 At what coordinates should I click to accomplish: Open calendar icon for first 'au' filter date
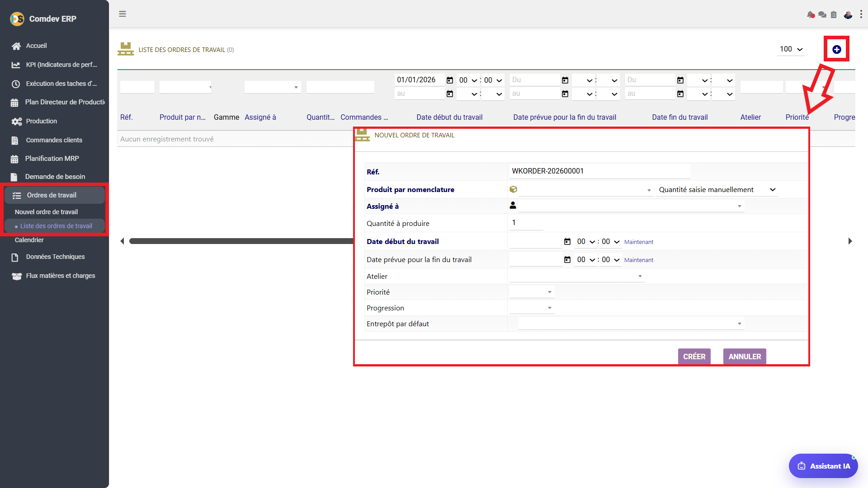[450, 94]
